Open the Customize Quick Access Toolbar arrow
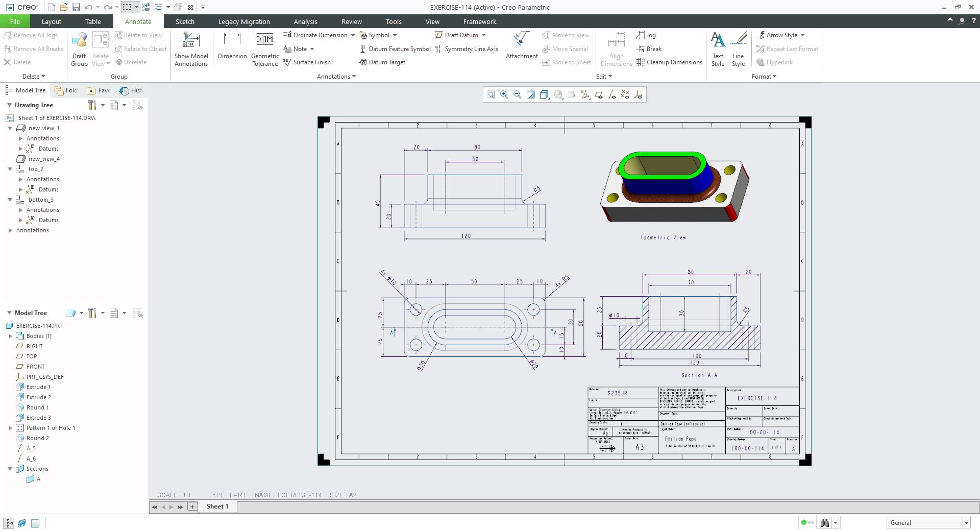The image size is (980, 531). tap(203, 7)
